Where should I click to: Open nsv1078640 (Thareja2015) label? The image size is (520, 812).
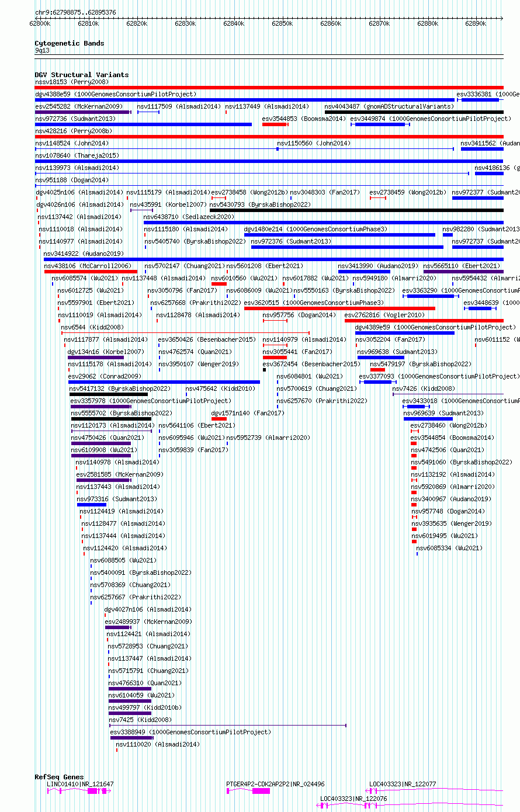tap(77, 155)
